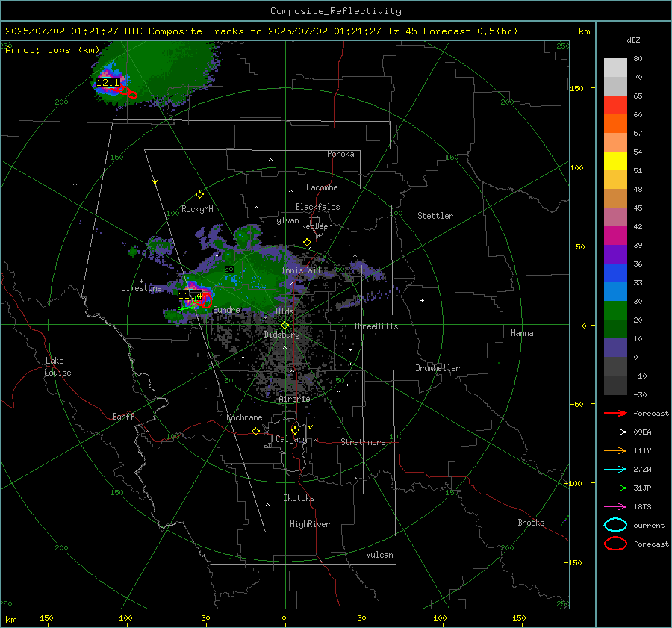Click the Brooks label
The image size is (672, 628).
(x=531, y=523)
